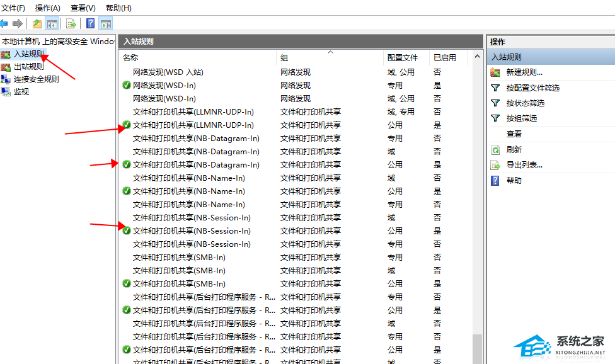Click the rule list vertical scrollbar thumb
The image size is (615, 364).
point(477,349)
